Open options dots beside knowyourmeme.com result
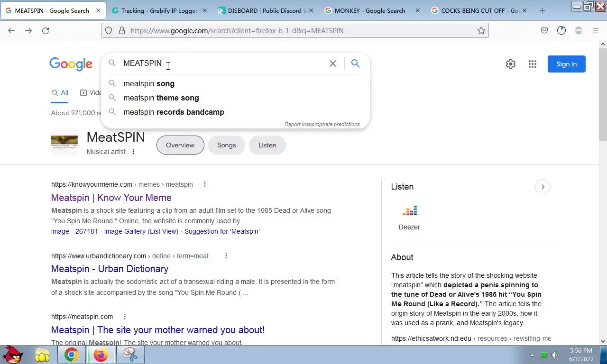Image resolution: width=607 pixels, height=364 pixels. point(205,184)
